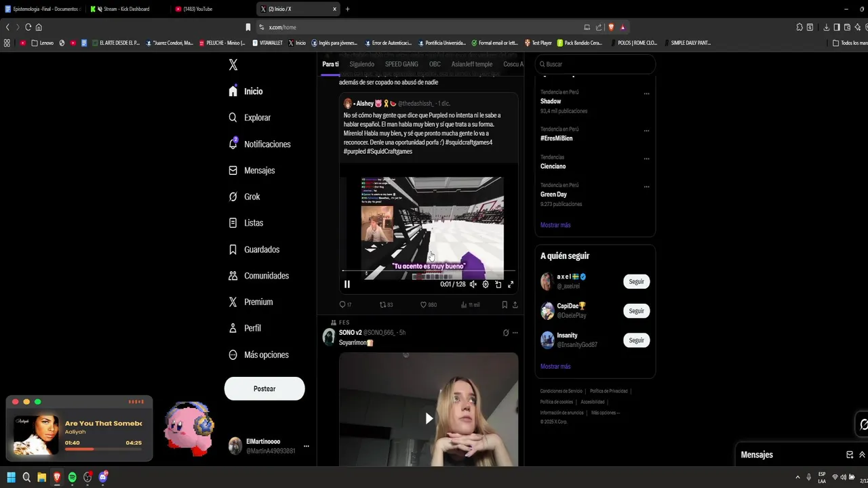
Task: Open Grok icon on SONO v2 post
Action: point(505,333)
